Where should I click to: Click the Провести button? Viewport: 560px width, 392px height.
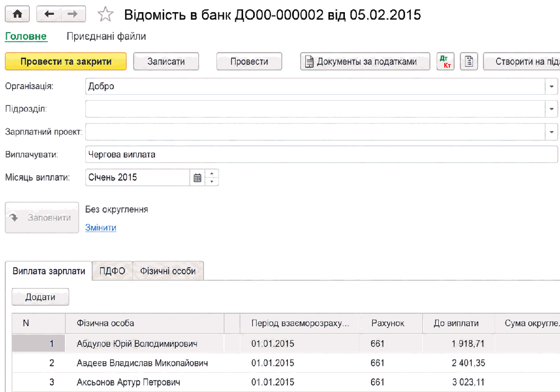(x=249, y=61)
